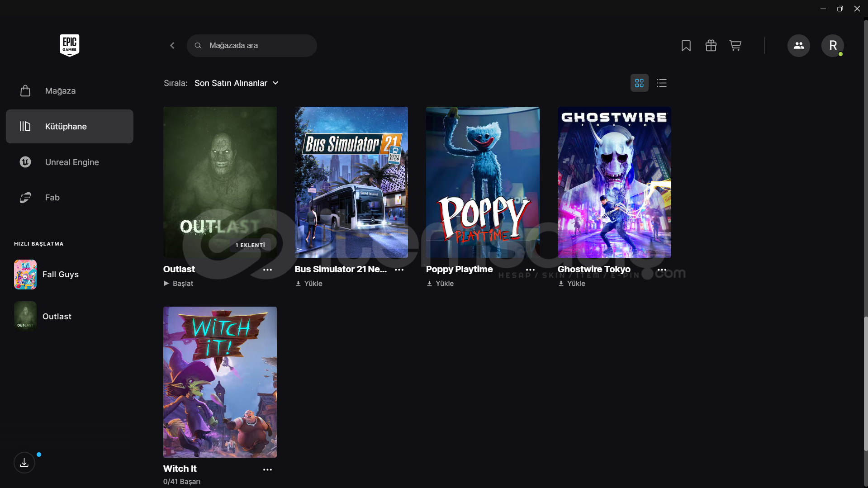Go back with the arrow beside search
The height and width of the screenshot is (488, 868).
(x=172, y=46)
